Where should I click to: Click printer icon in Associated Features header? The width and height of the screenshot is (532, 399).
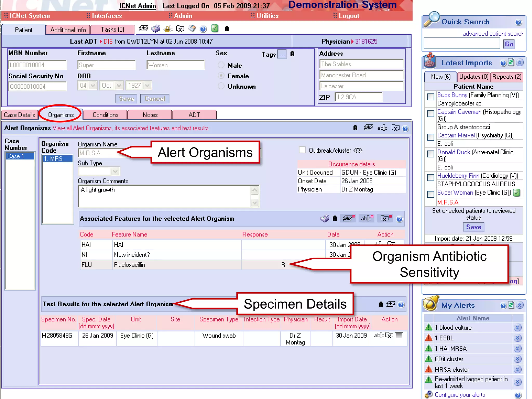[324, 218]
